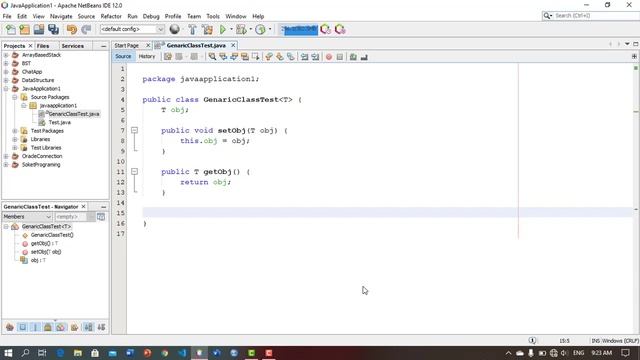Click the globe browser icon in toolbar
This screenshot has width=640, height=360.
click(x=175, y=29)
